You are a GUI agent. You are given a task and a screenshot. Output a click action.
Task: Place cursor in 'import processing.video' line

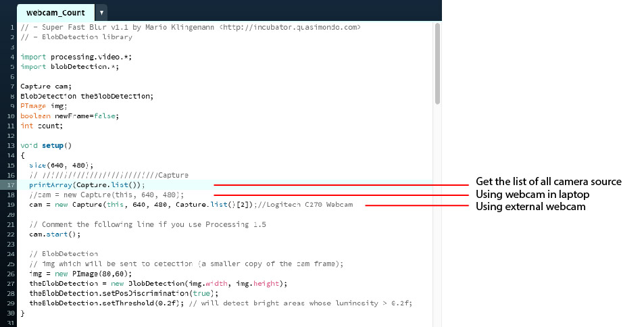click(x=69, y=57)
